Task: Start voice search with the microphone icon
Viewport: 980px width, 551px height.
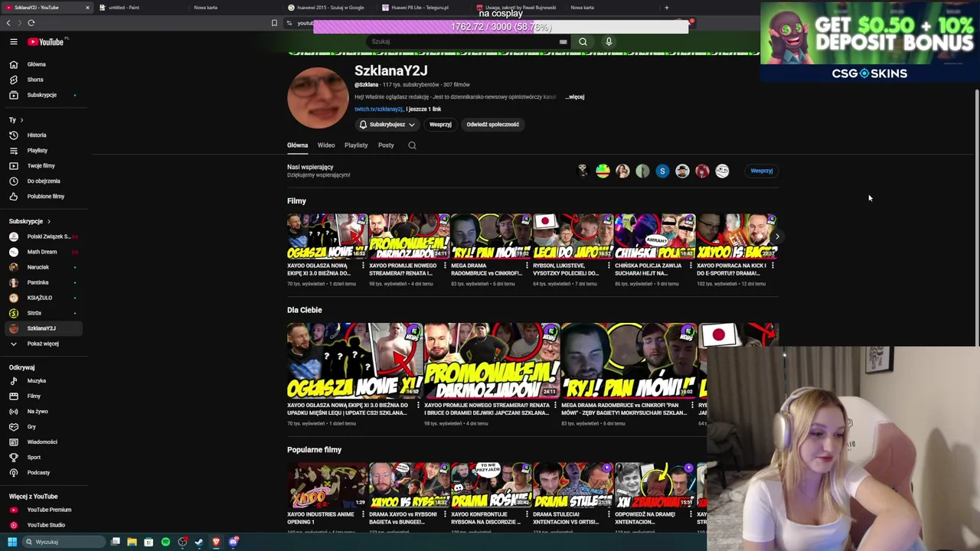Action: 609,41
